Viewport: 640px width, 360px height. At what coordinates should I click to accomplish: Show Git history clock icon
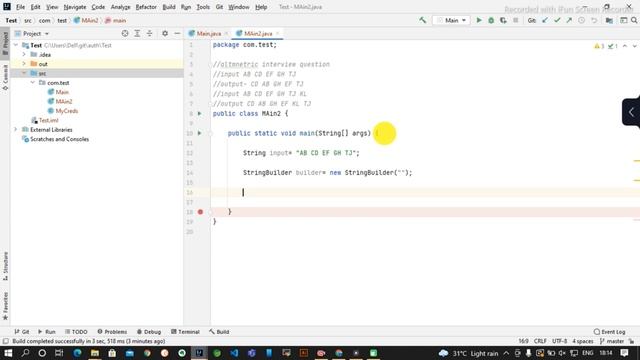tap(581, 20)
